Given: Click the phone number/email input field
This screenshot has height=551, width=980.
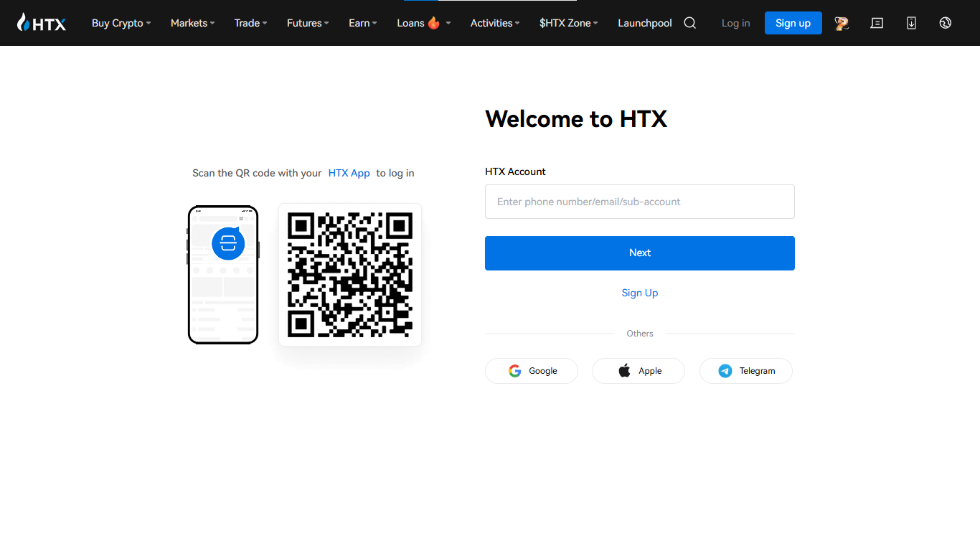Looking at the screenshot, I should point(639,202).
